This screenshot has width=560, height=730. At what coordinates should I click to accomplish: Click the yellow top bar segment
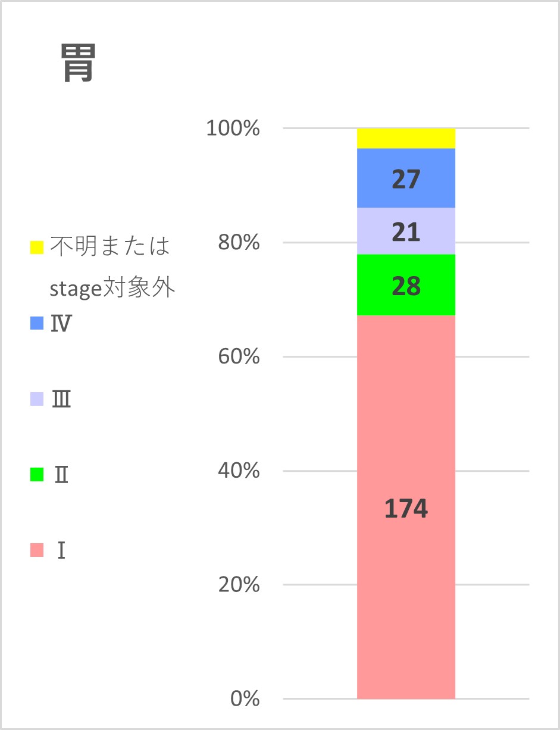coord(406,138)
